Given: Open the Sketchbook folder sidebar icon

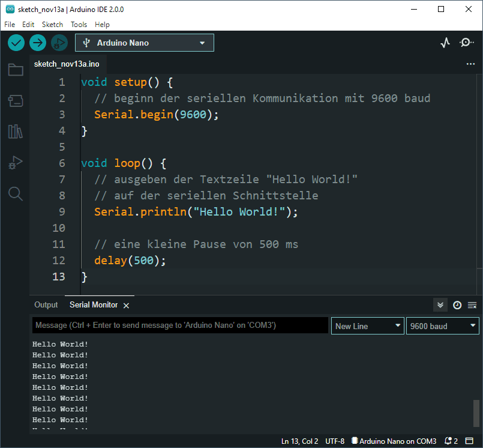Looking at the screenshot, I should point(16,70).
